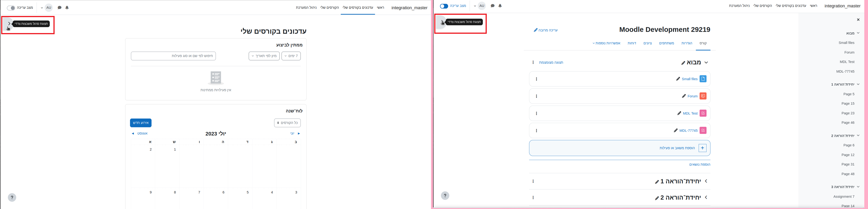
Task: Expand the יחידת־הוראה 2 section in course content
Action: click(x=706, y=197)
